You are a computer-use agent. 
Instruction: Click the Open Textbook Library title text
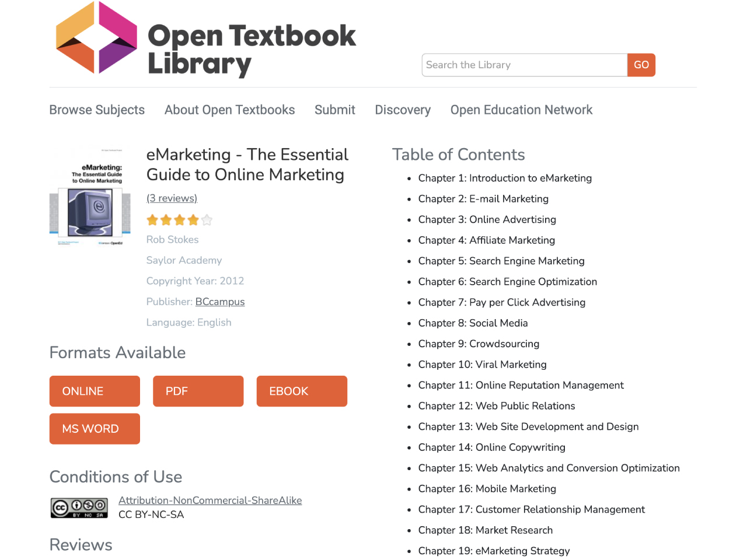252,50
